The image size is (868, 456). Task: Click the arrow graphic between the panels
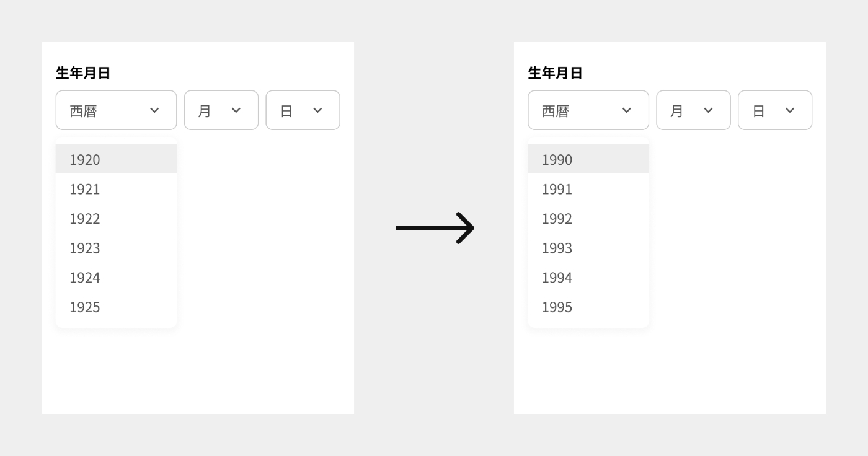[x=434, y=228]
